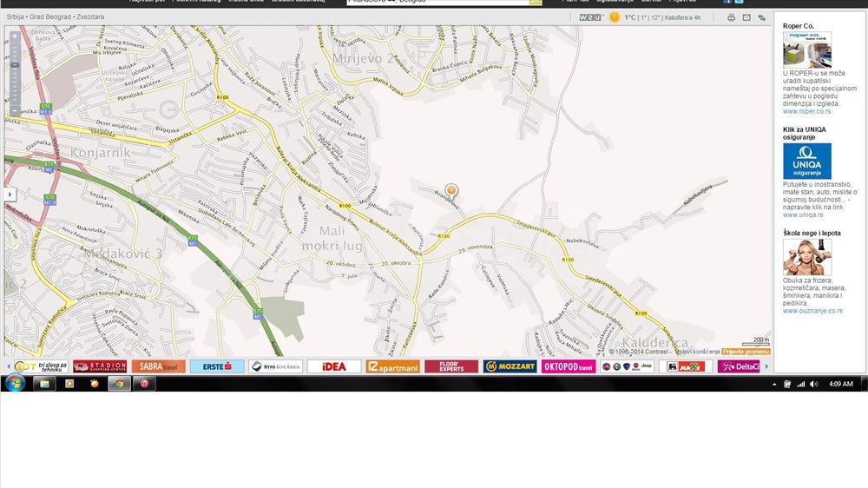The image size is (868, 488).
Task: Click the Grad Beograd breadcrumb
Action: tap(50, 17)
